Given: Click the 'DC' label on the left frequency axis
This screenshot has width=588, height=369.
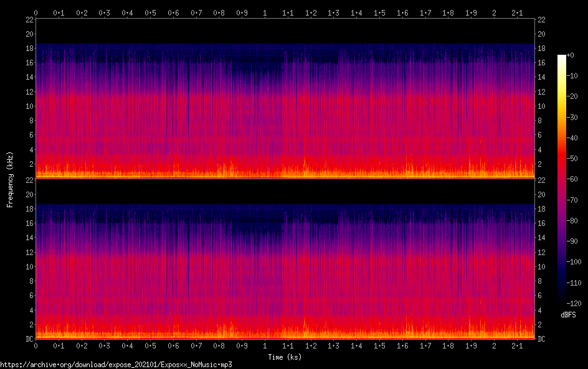Looking at the screenshot, I should (x=29, y=339).
